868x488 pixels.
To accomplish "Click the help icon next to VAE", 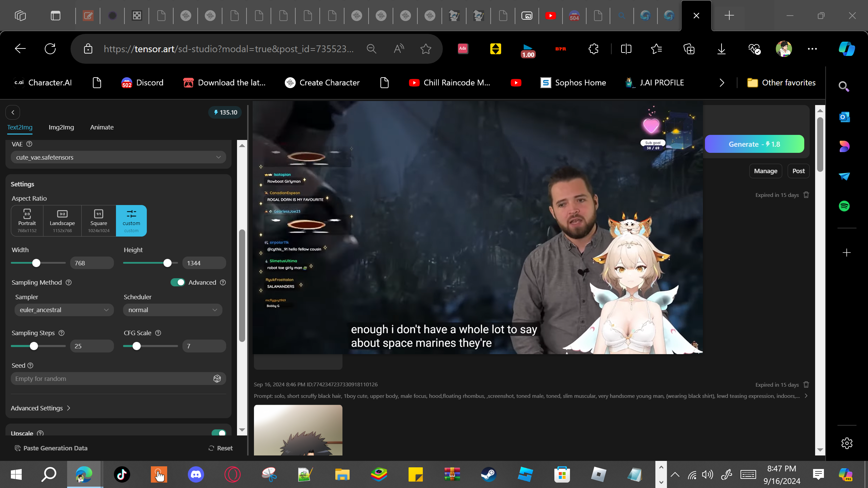I will (x=29, y=144).
